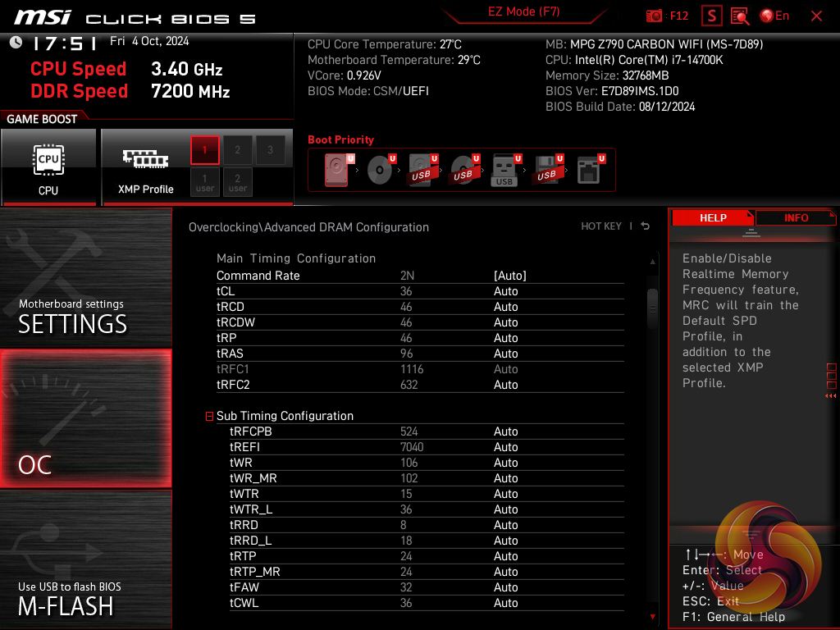Viewport: 840px width, 630px height.
Task: Select the tCWL timing row label
Action: tap(244, 603)
